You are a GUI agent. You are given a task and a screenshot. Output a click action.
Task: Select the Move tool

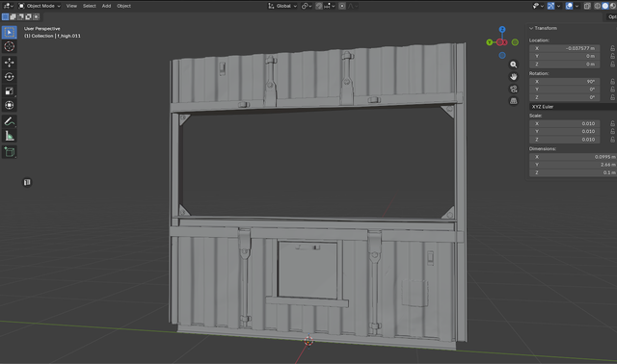(9, 62)
